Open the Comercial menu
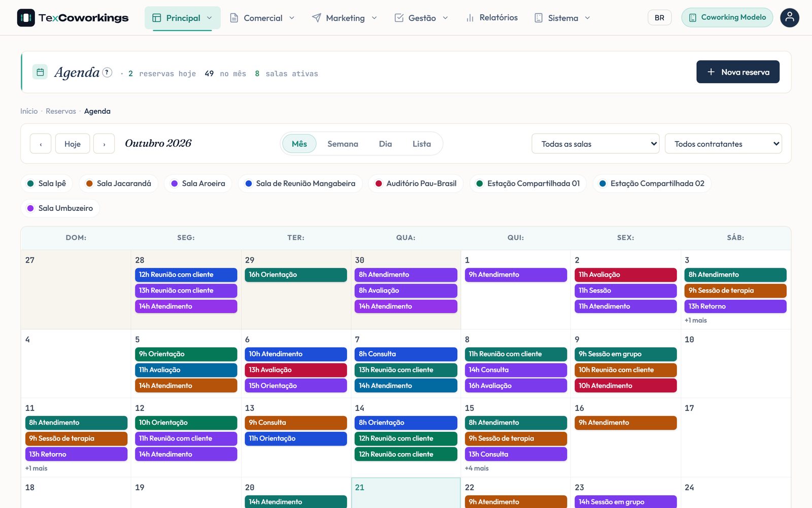Image resolution: width=812 pixels, height=508 pixels. (x=262, y=18)
